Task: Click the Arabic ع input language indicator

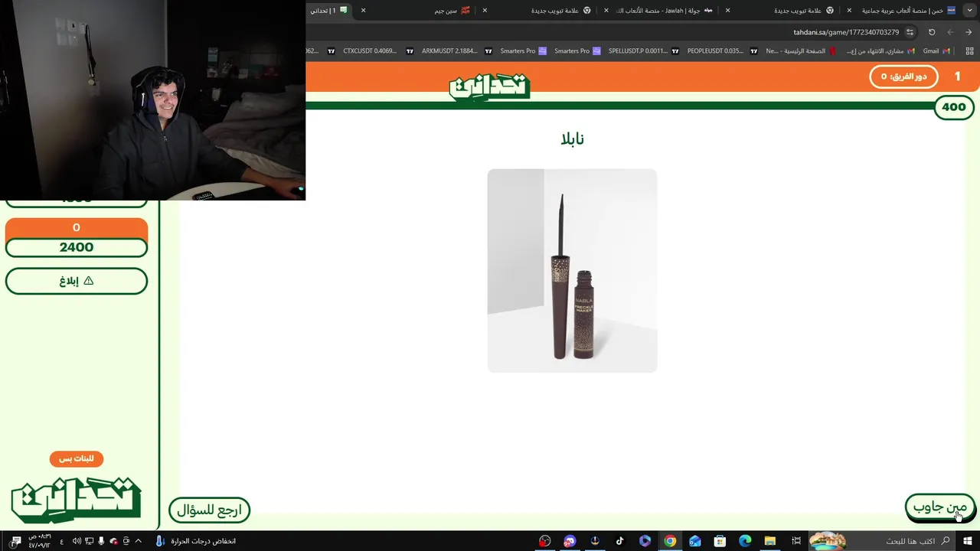Action: 61,541
